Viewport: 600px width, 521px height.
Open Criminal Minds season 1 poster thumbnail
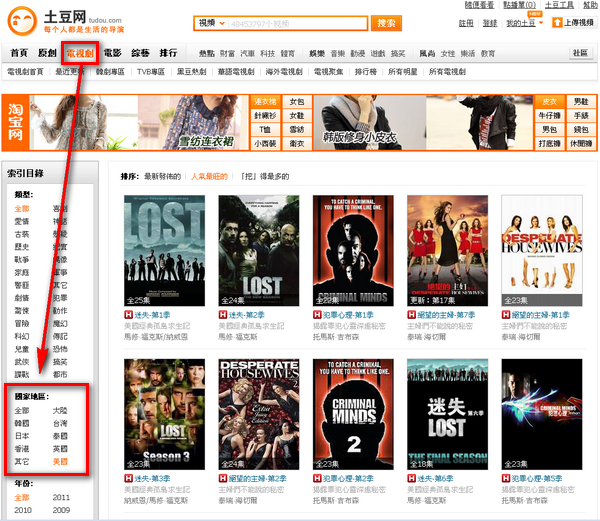[353, 251]
